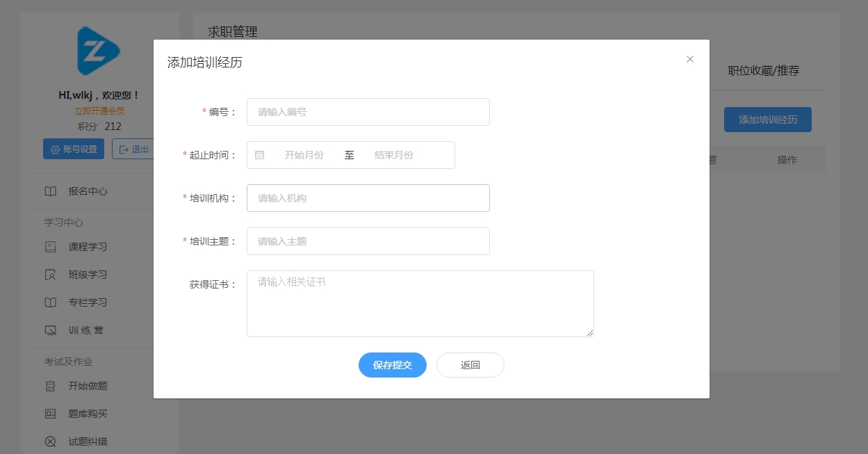The width and height of the screenshot is (868, 454).
Task: Click the 立即开通会员 link
Action: [100, 111]
